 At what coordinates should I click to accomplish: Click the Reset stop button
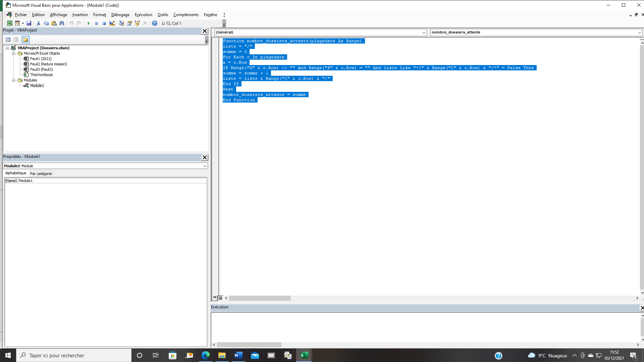tap(104, 23)
